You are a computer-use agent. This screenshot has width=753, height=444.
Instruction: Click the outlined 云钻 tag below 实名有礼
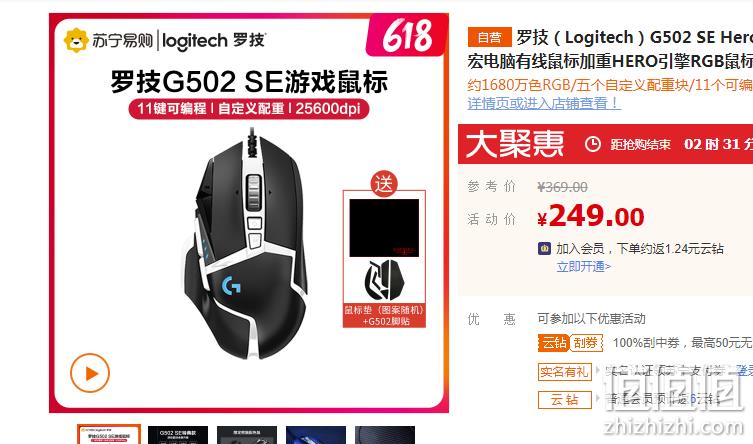564,399
